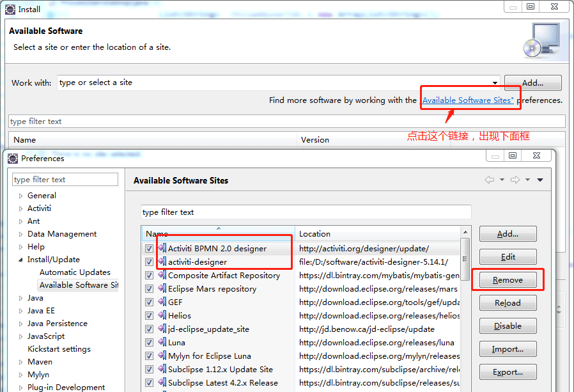Click the Add button in Install window

(x=532, y=82)
